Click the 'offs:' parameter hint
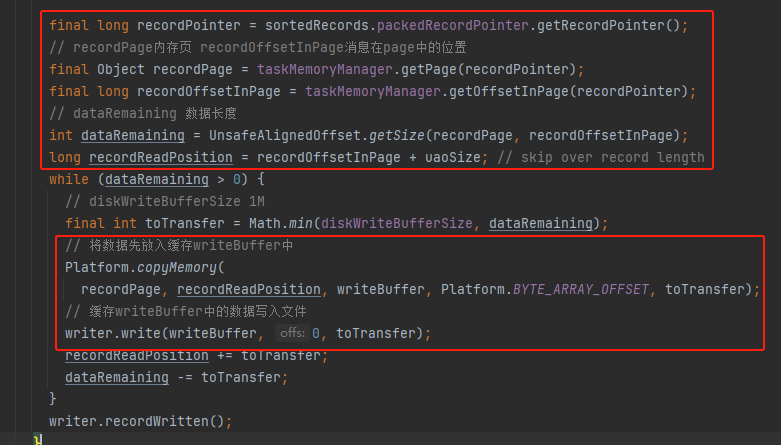The image size is (781, 445). (292, 333)
